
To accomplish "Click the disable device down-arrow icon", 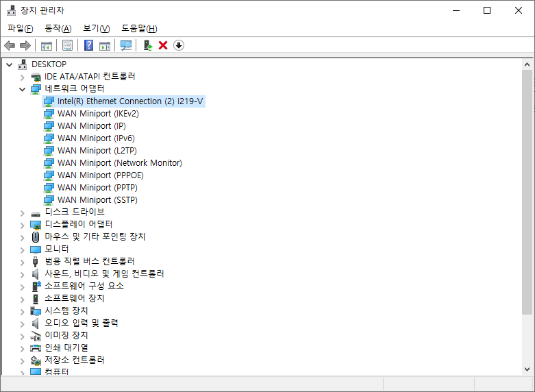I will pos(179,45).
